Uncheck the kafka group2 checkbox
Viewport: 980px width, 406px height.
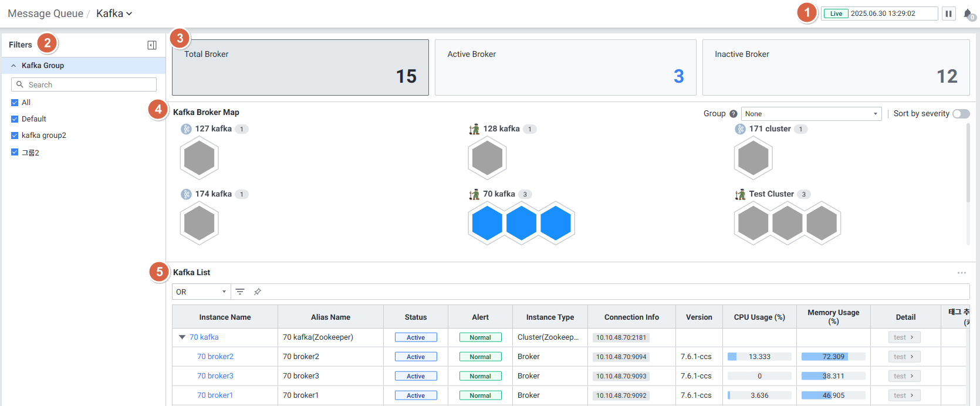(15, 136)
